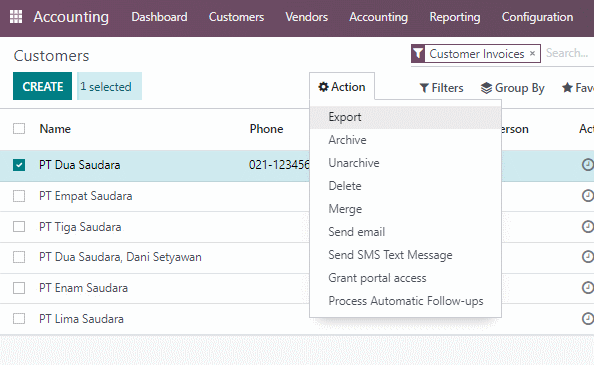Click activity clock icon for PT Tiga Saudara
594x365 pixels.
(x=588, y=226)
